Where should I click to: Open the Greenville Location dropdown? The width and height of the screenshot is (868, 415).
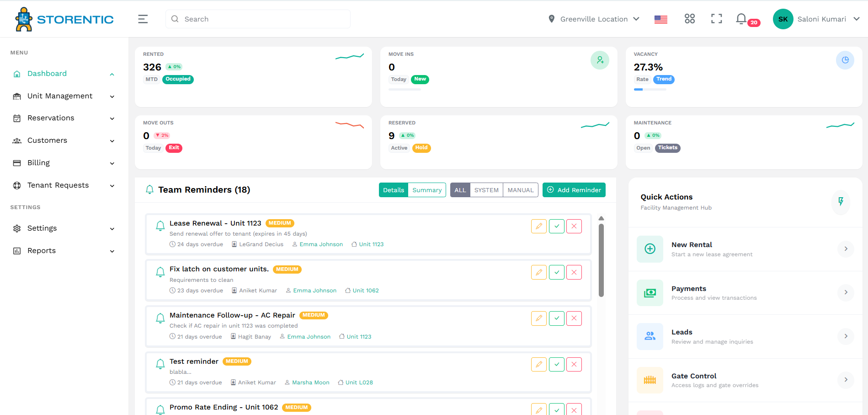coord(593,19)
